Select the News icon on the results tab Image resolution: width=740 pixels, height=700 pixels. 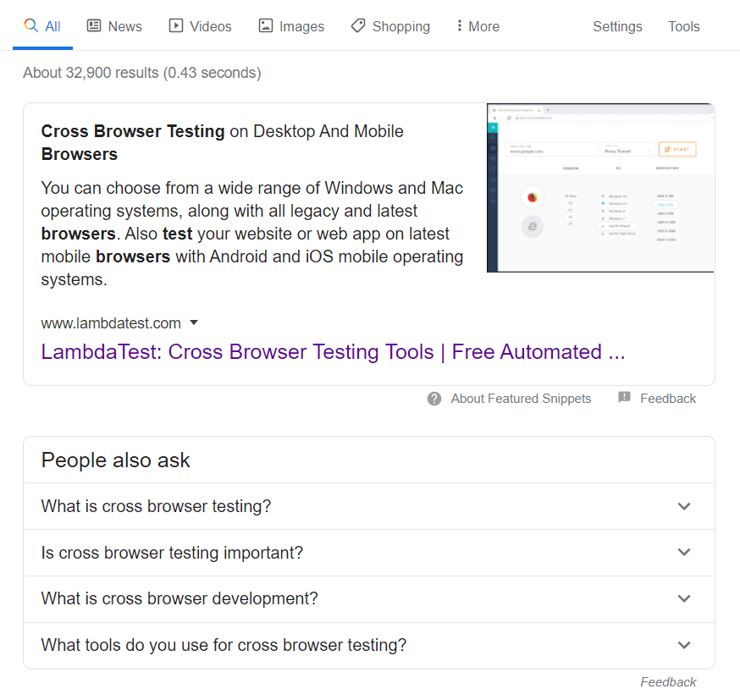[93, 25]
